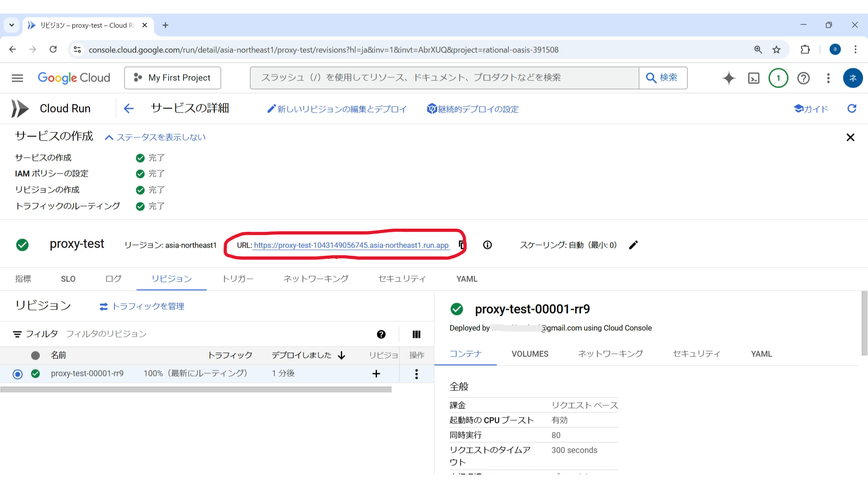This screenshot has width=868, height=488.
Task: Click the resource search input field
Action: tap(444, 78)
